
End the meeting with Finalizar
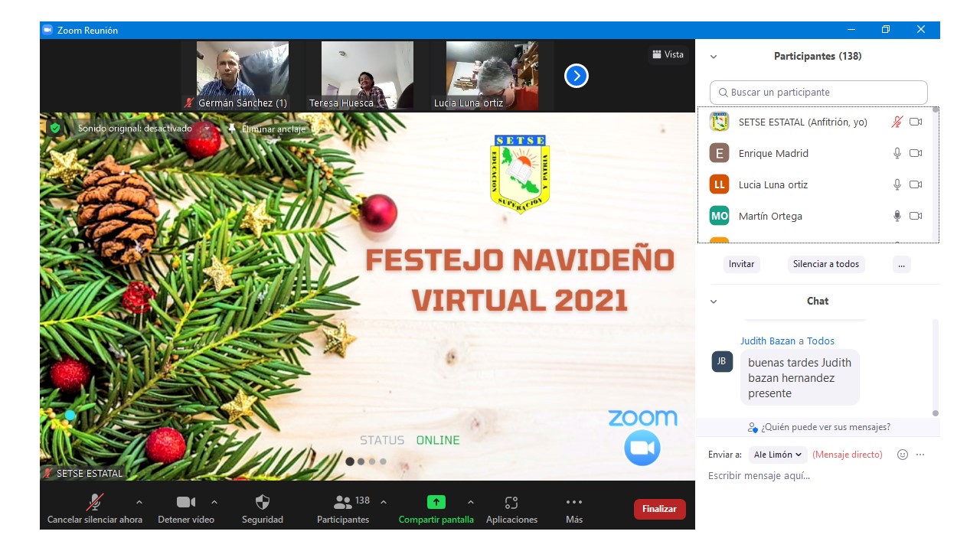[659, 509]
